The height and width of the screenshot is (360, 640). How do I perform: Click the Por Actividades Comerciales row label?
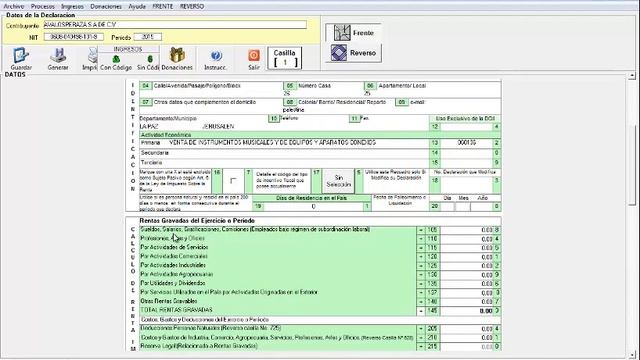coord(174,256)
